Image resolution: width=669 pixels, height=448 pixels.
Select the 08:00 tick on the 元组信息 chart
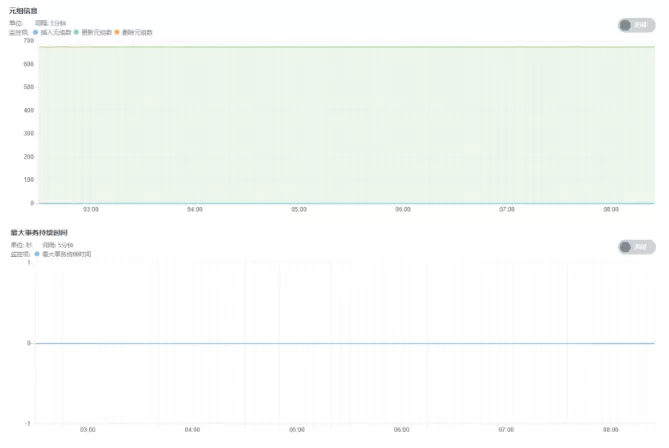point(610,210)
